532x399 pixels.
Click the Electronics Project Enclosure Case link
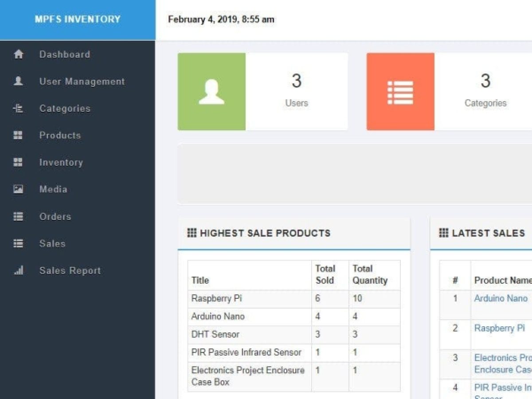tap(502, 364)
